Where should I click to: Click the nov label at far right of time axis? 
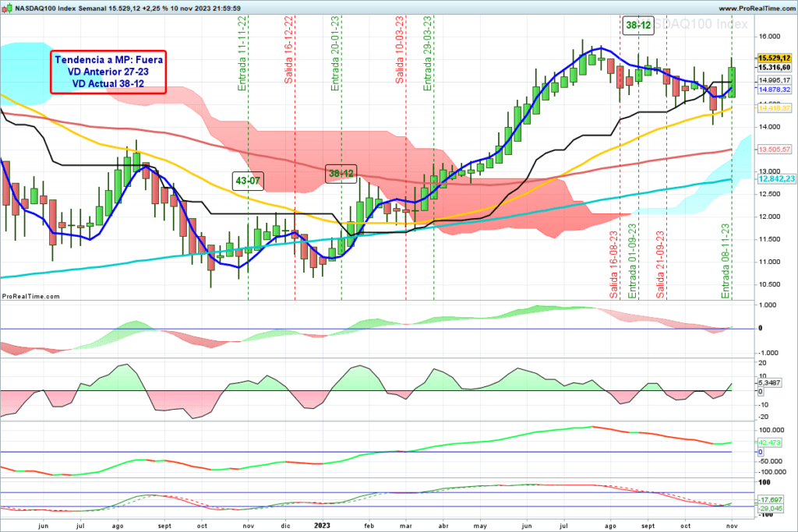[x=731, y=526]
